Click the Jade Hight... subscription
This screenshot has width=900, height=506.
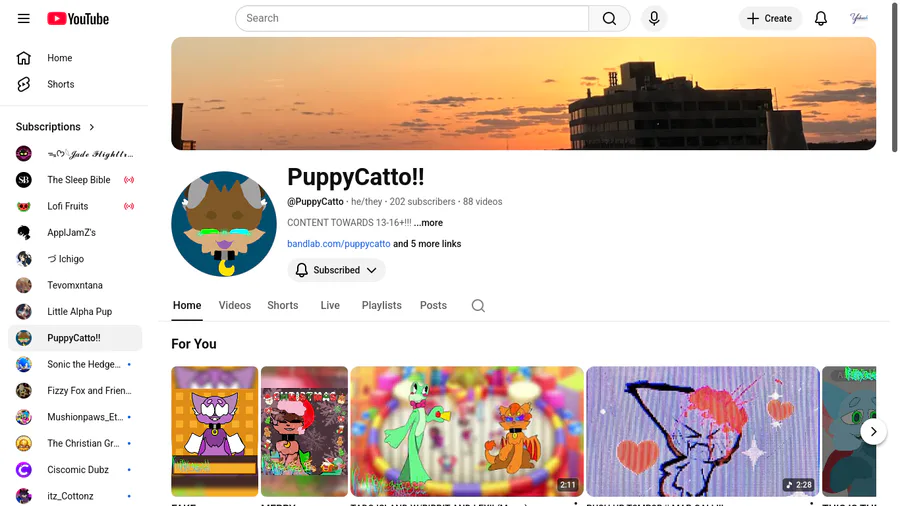pyautogui.click(x=75, y=154)
